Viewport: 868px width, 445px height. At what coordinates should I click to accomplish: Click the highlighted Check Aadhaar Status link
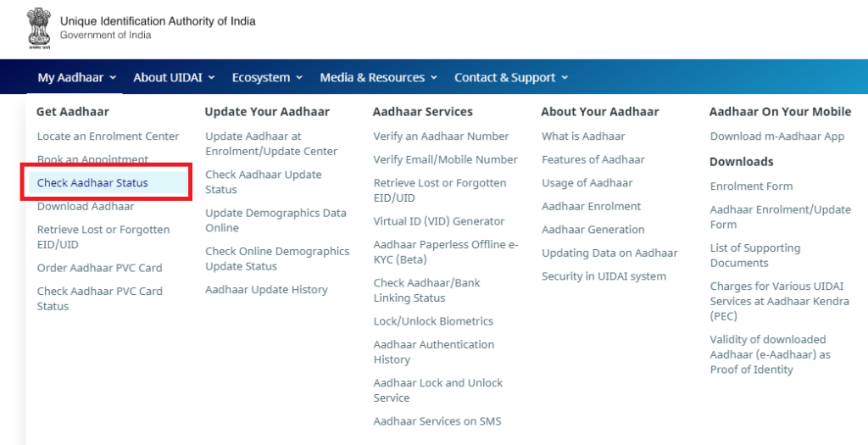click(92, 182)
